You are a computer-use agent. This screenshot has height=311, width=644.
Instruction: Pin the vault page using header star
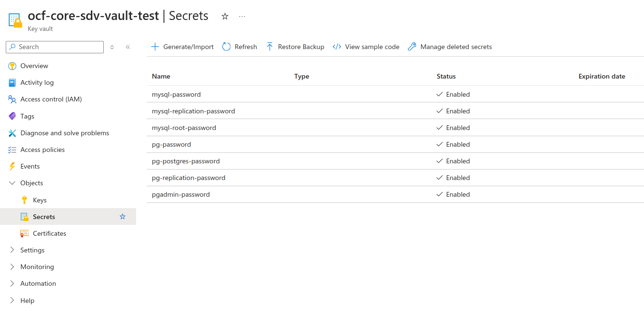pos(225,16)
